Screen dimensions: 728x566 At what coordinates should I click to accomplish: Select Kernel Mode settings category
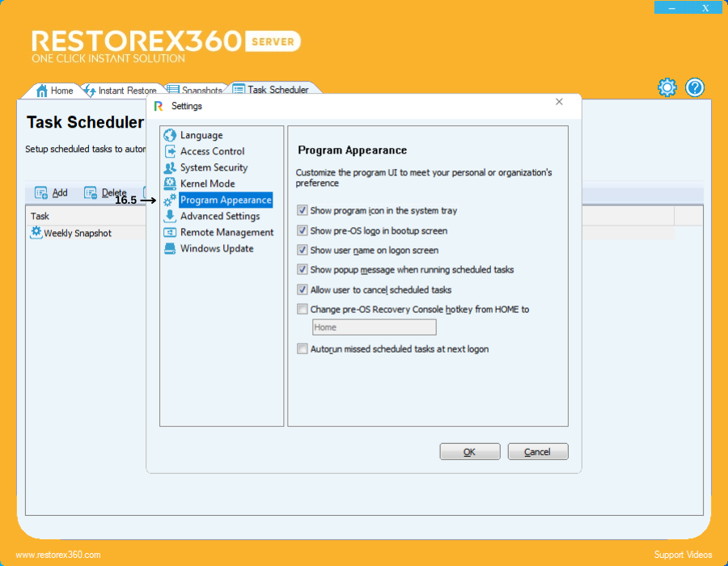(x=208, y=184)
